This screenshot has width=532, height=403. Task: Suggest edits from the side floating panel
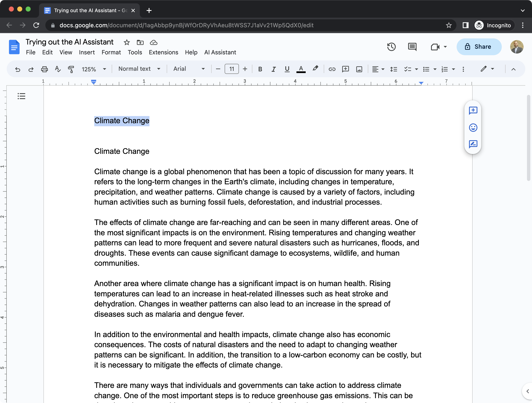(473, 144)
